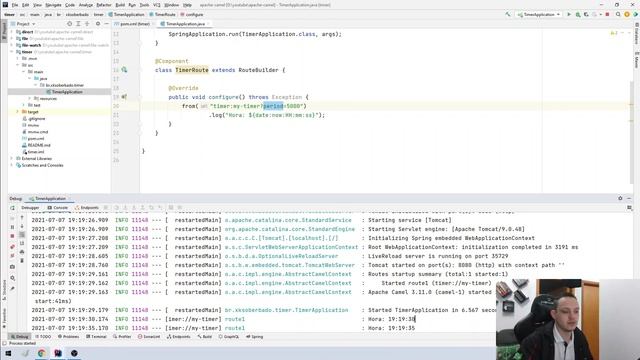Open the Window menu

coord(171,5)
